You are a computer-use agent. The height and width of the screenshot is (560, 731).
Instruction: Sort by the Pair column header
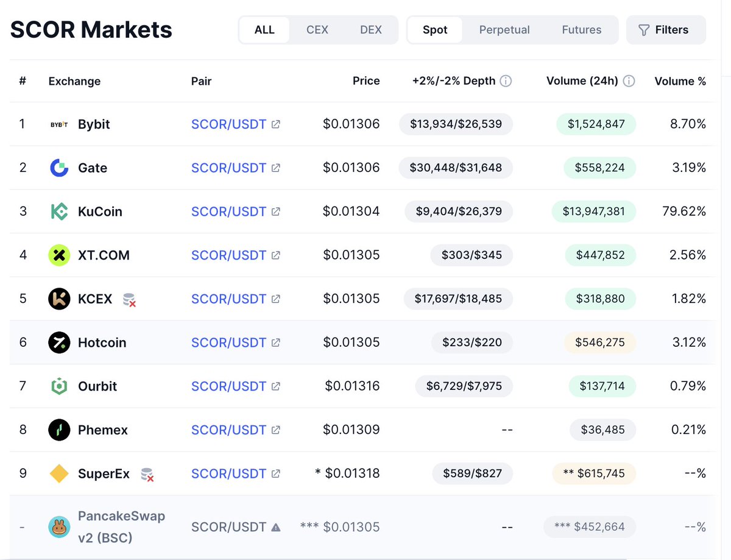point(201,81)
